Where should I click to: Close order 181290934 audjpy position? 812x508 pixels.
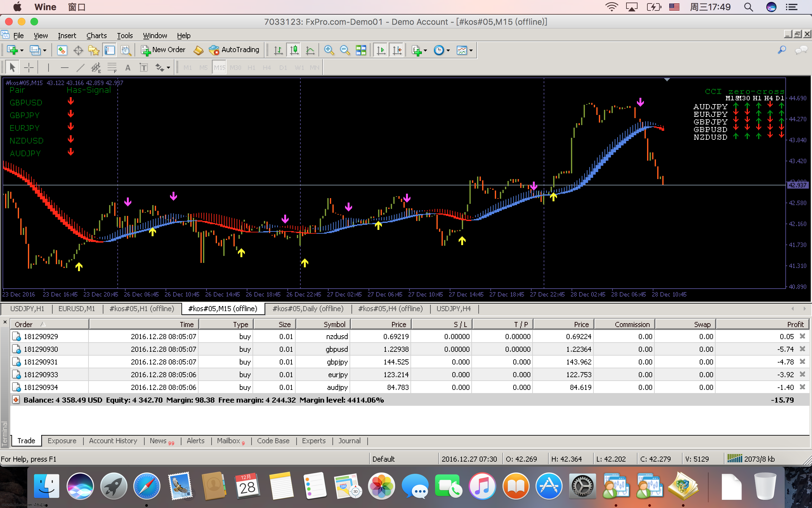click(x=802, y=387)
